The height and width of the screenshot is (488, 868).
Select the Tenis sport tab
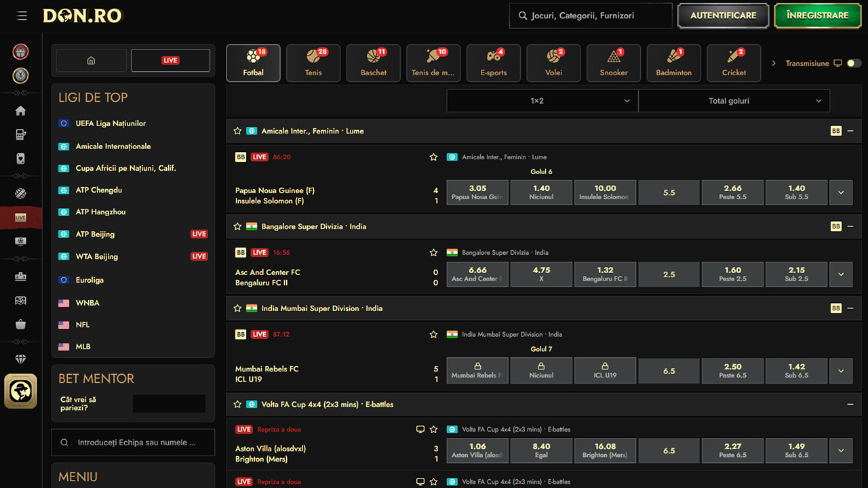313,63
